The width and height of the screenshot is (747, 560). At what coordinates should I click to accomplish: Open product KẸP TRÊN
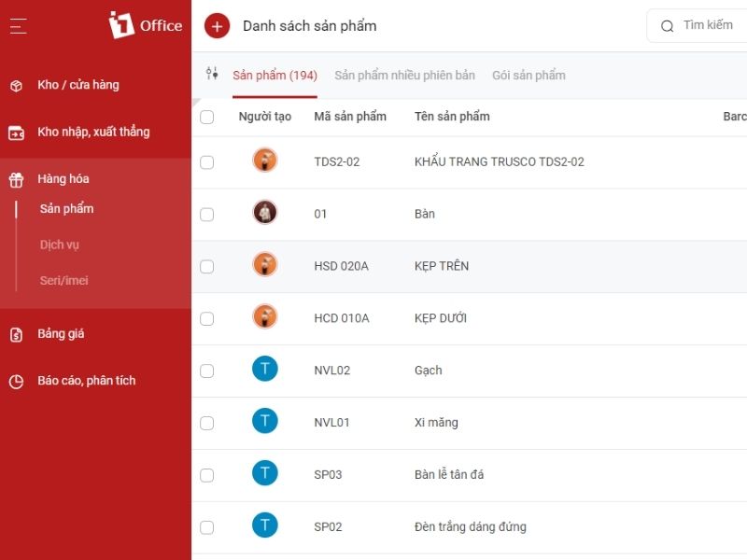442,266
